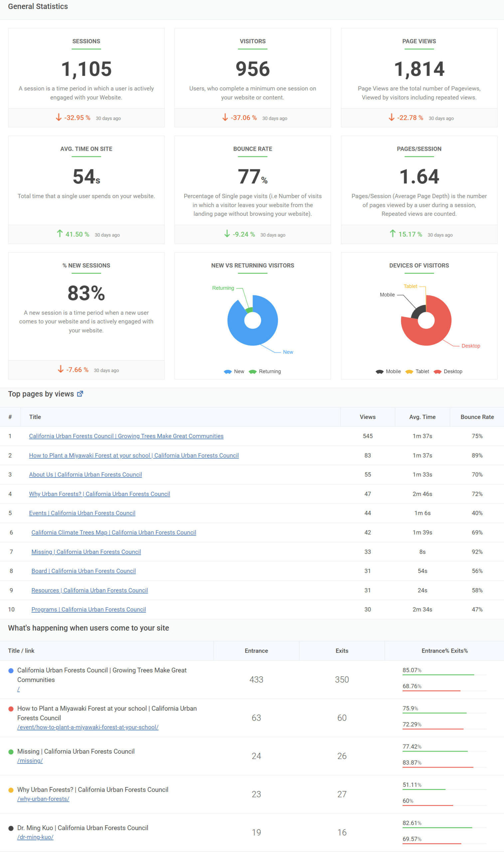Click the Pages/Session green up arrow icon
The image size is (504, 852).
coord(393,233)
